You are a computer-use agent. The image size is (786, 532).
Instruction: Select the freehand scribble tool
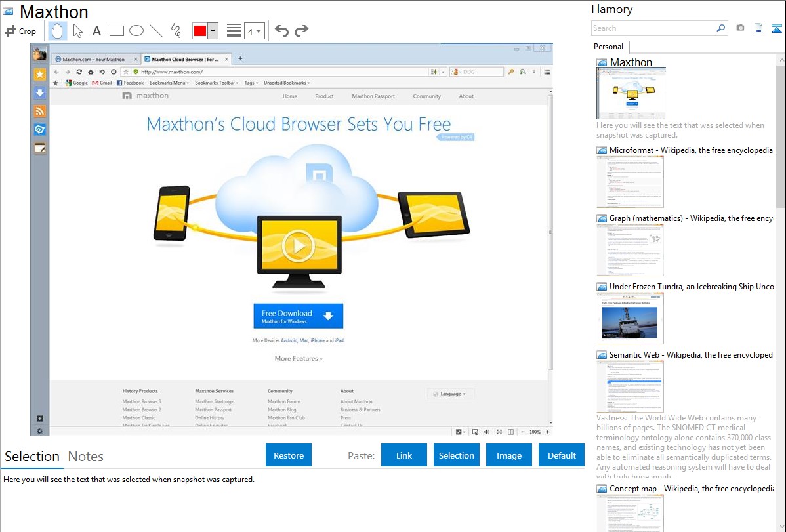(x=176, y=31)
